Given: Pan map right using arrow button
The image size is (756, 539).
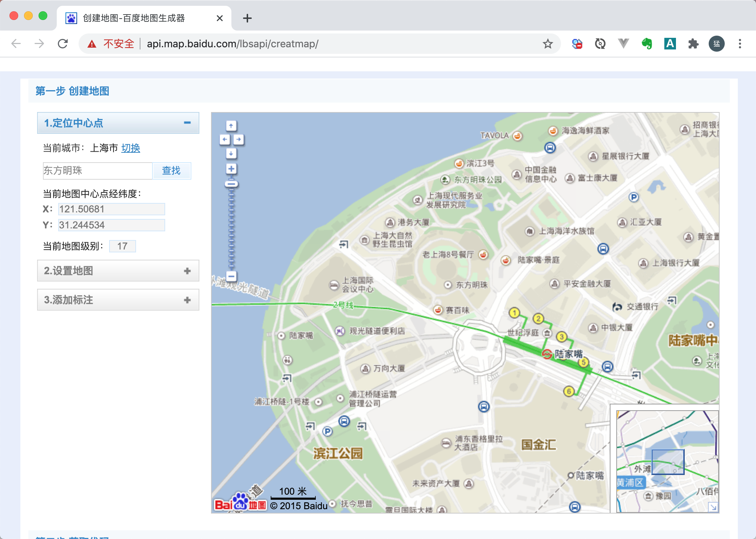Looking at the screenshot, I should click(238, 140).
